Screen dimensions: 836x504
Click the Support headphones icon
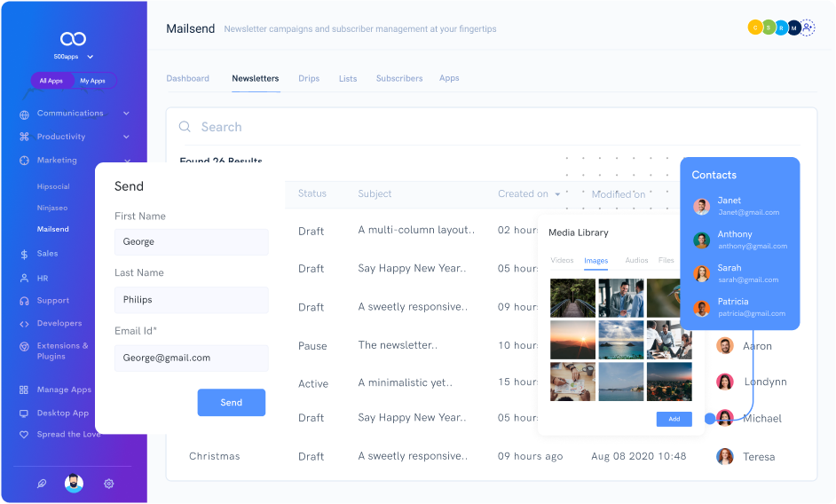(24, 301)
